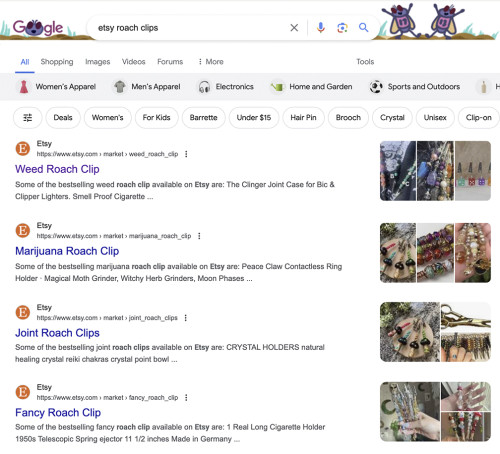Toggle the Clip-on filter chip
Screen dimensions: 500x454
479,118
